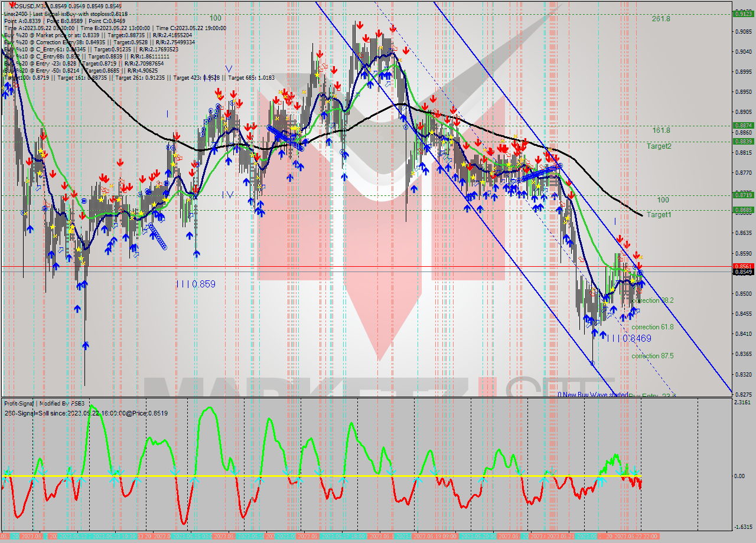Select the Target1 label

pyautogui.click(x=659, y=215)
